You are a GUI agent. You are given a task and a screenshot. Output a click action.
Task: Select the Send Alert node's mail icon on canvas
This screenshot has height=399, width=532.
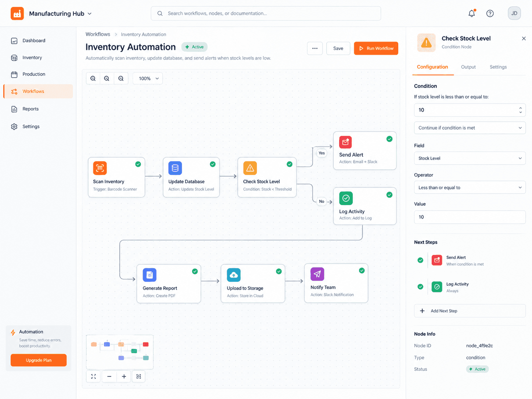point(346,142)
